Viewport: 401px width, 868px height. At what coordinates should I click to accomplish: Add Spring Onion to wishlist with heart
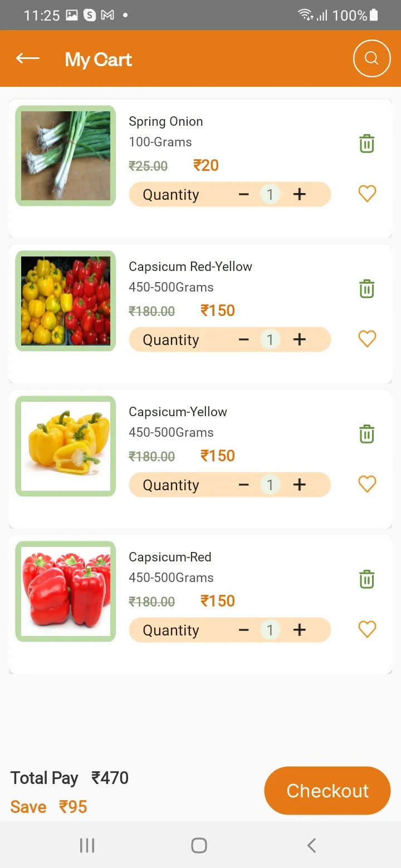(367, 194)
